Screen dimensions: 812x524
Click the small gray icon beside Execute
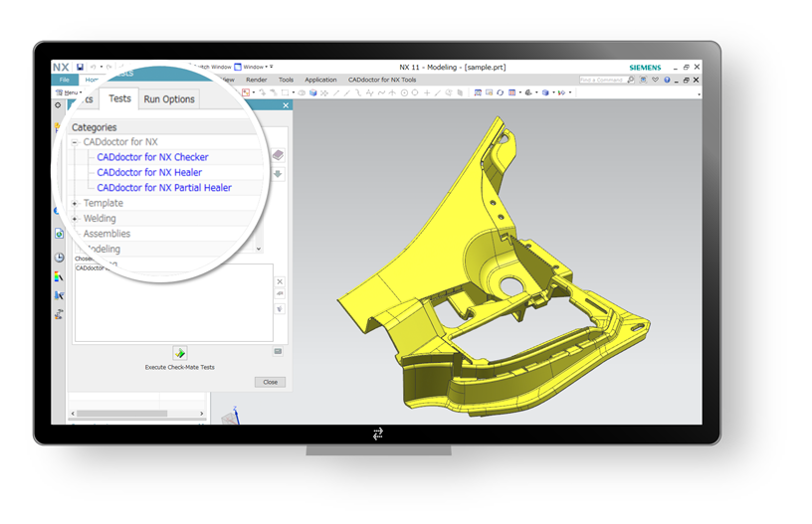tap(278, 351)
